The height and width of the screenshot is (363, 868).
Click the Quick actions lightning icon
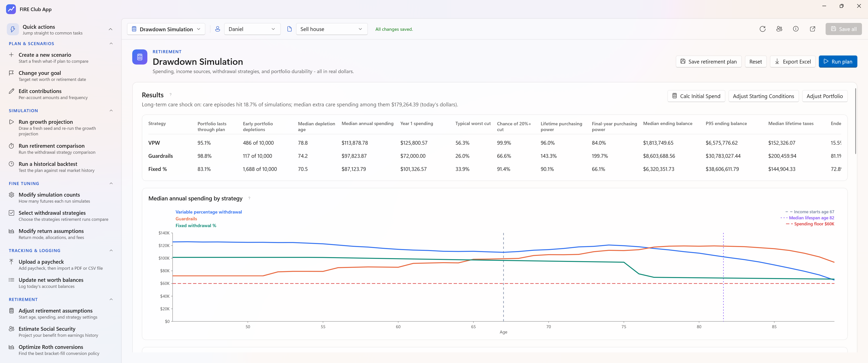tap(13, 29)
